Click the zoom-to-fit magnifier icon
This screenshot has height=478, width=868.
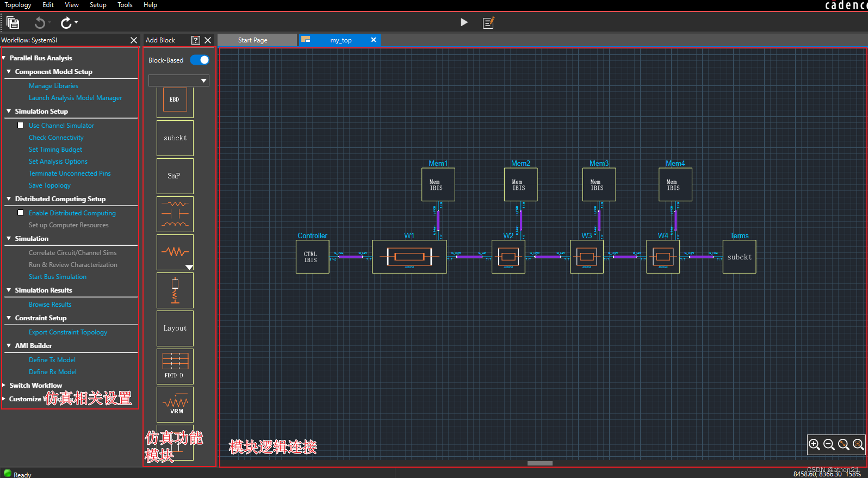(x=858, y=444)
